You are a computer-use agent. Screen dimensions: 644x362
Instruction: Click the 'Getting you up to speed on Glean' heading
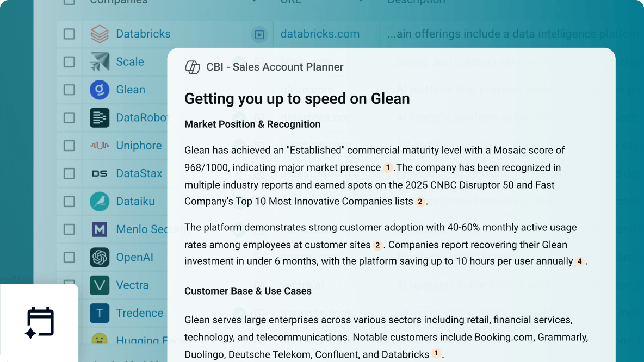pyautogui.click(x=297, y=98)
